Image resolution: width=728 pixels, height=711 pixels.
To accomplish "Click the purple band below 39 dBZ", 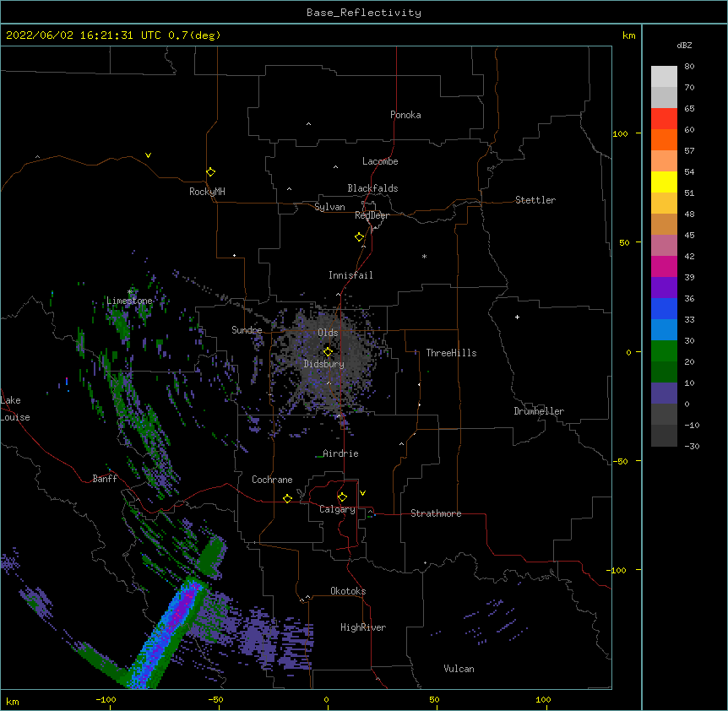I will pos(664,288).
